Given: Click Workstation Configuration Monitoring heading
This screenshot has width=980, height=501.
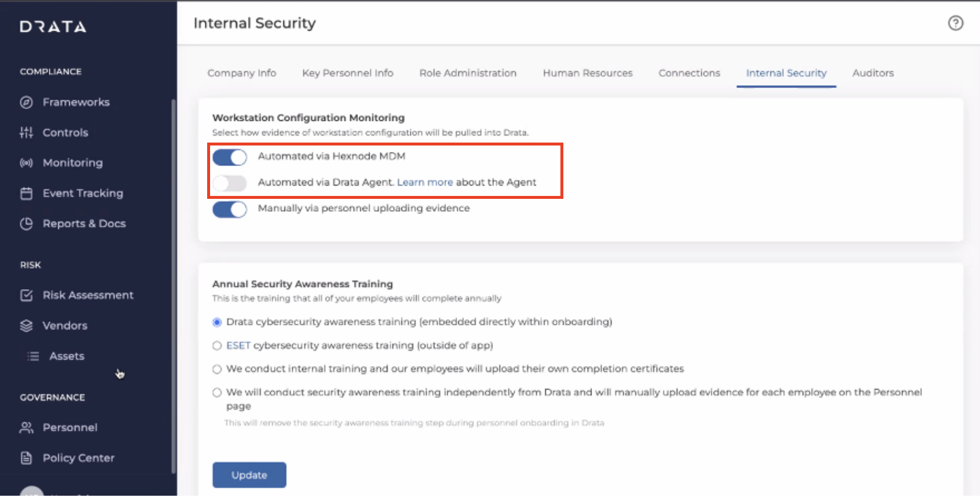Looking at the screenshot, I should pos(308,117).
